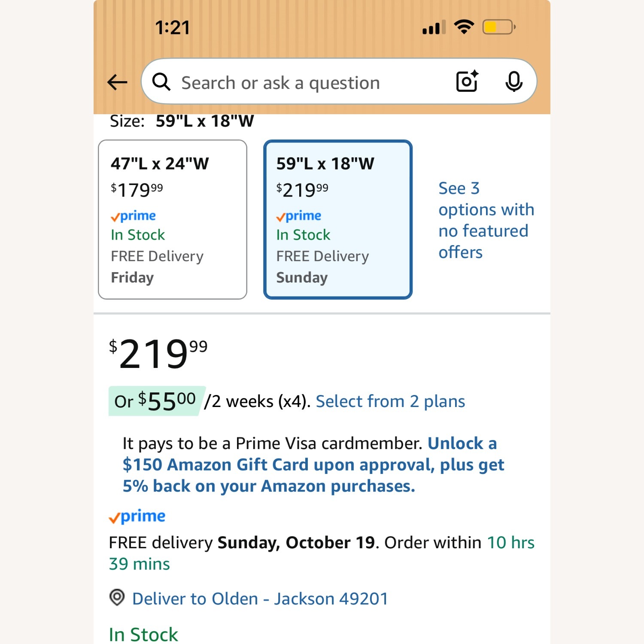
Task: Tap the battery status indicator
Action: (x=498, y=27)
